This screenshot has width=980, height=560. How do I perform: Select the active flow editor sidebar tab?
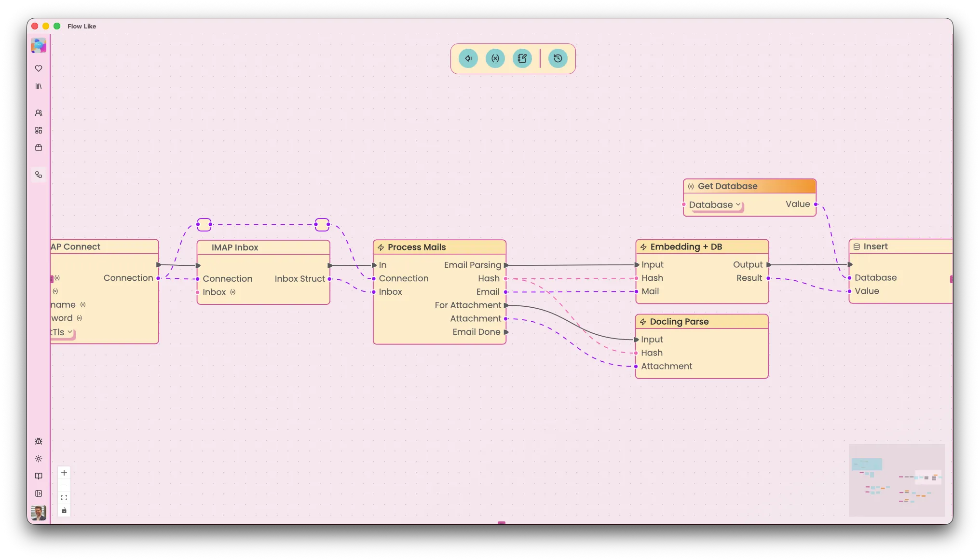tap(39, 175)
